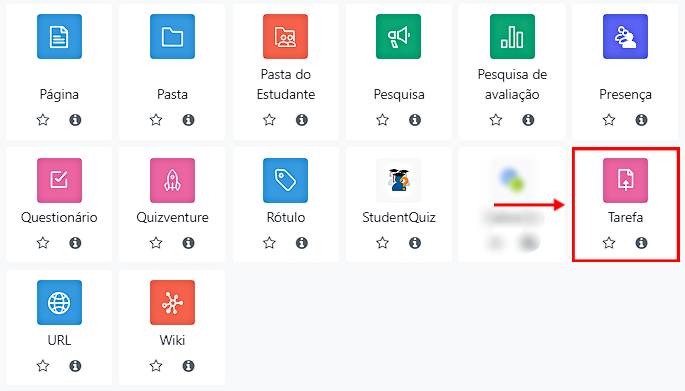Select the Presença attendance icon
The width and height of the screenshot is (685, 391).
[x=625, y=36]
